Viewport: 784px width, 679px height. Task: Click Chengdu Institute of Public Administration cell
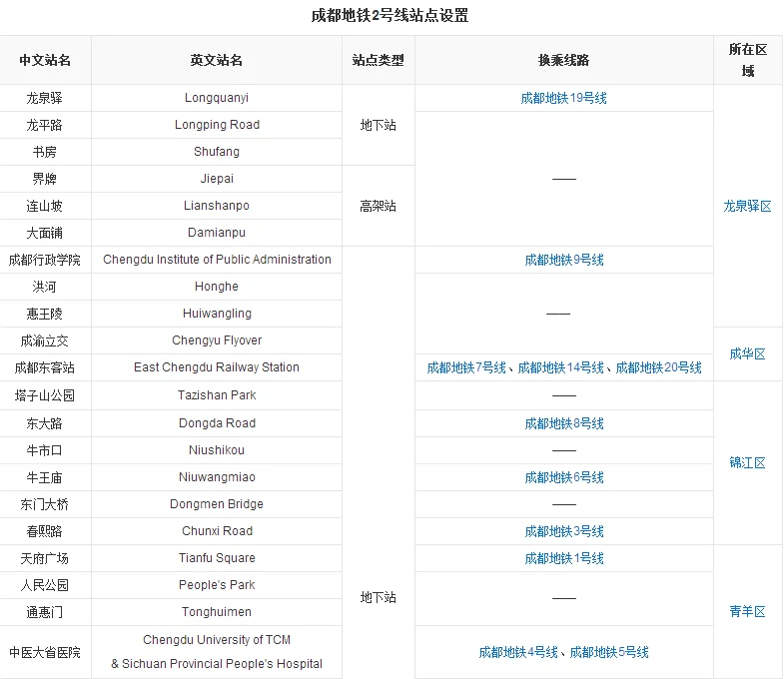[x=217, y=260]
